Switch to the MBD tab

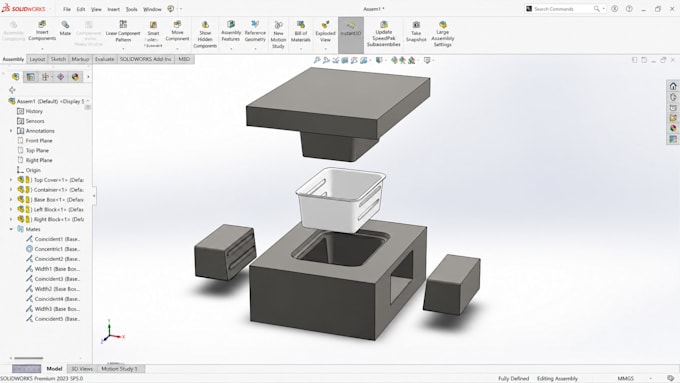tap(184, 59)
